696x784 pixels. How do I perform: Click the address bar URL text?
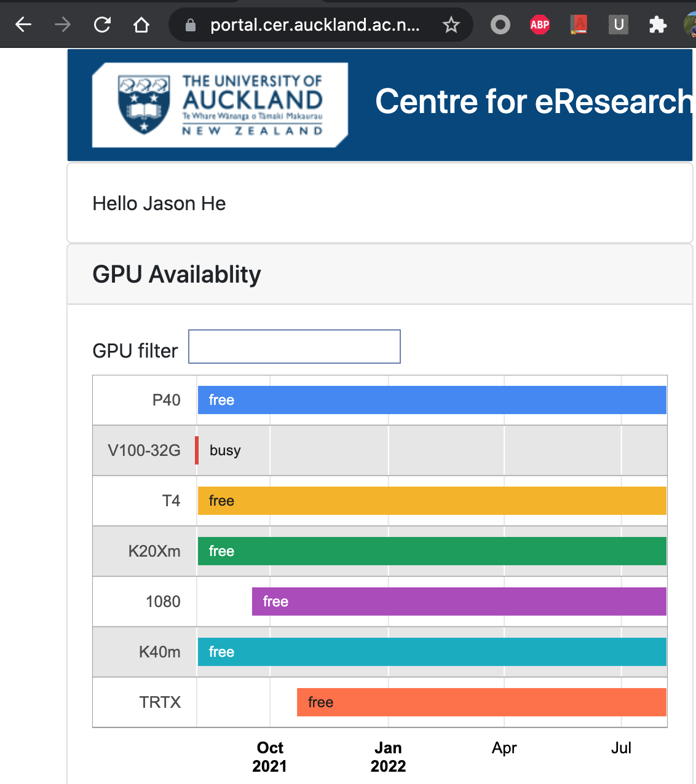point(315,25)
